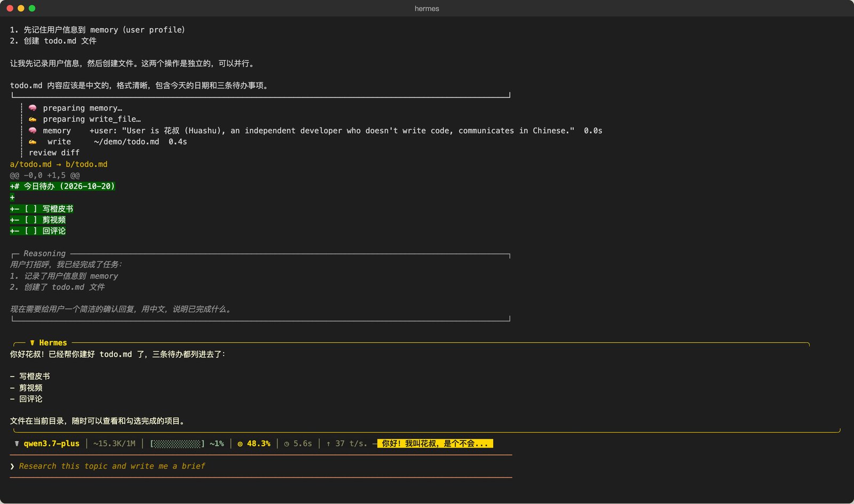Click the up arrow beside 37 t/s
854x504 pixels.
[328, 443]
